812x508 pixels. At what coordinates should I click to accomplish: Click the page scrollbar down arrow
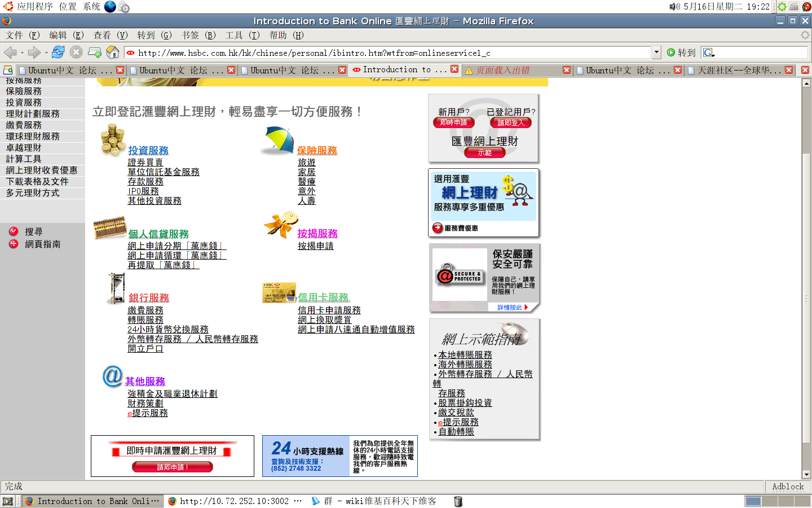coord(806,475)
